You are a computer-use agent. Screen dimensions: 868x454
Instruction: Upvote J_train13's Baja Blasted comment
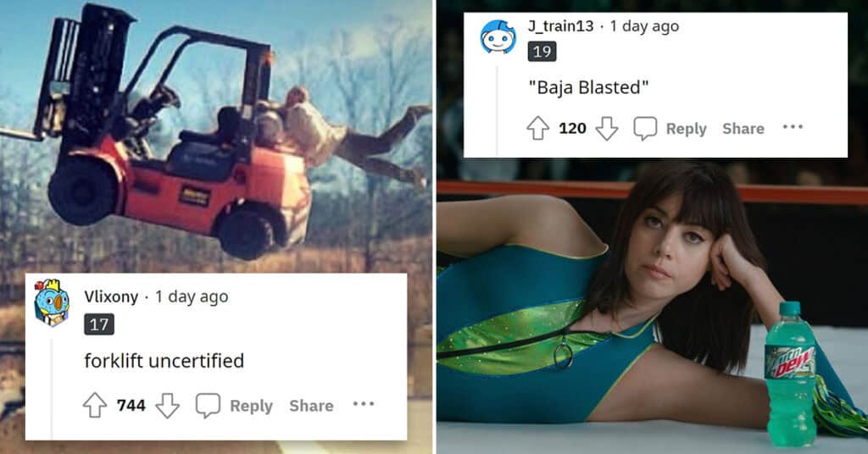[537, 128]
